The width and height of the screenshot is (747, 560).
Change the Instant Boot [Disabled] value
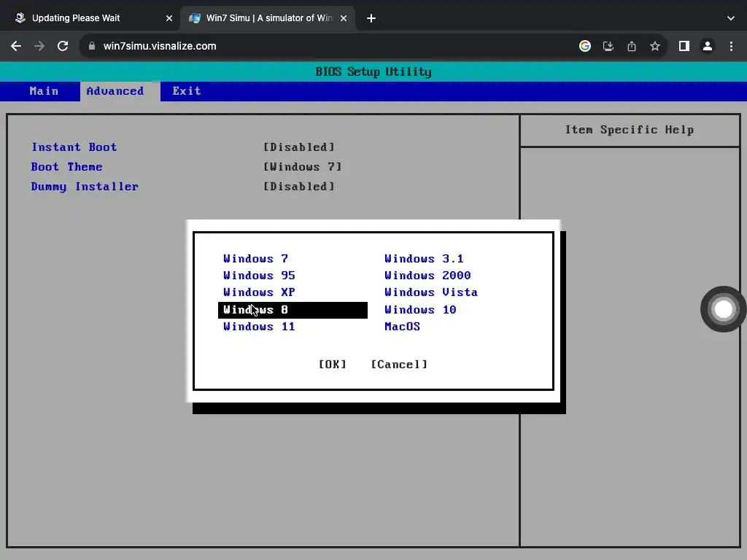299,147
